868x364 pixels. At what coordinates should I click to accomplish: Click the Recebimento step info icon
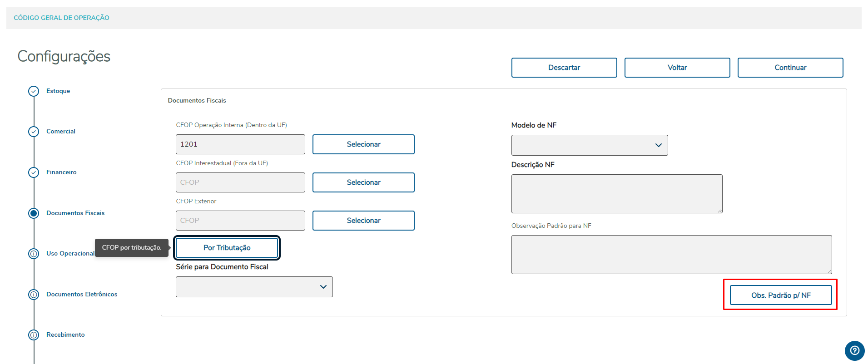[x=34, y=335]
